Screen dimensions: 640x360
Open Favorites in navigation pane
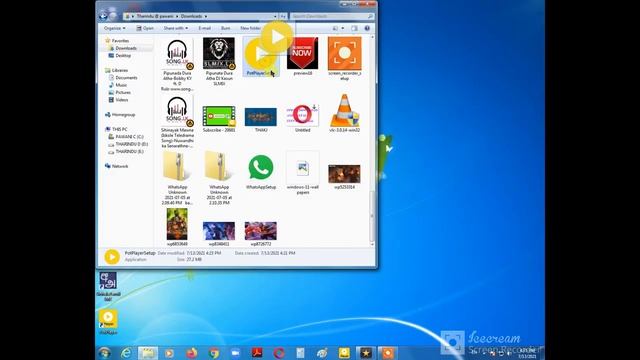pyautogui.click(x=120, y=41)
